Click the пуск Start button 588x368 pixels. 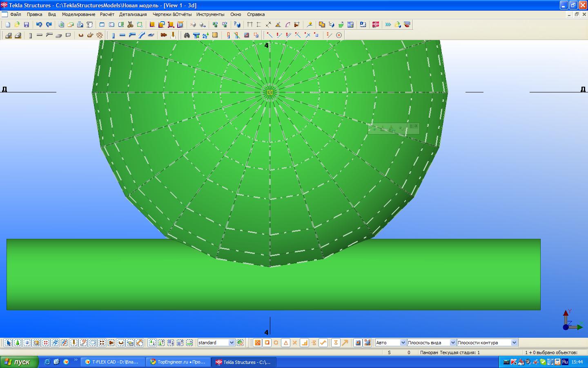[x=19, y=362]
